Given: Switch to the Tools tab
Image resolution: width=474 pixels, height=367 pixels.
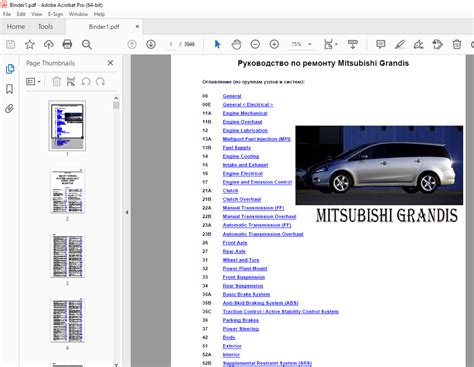Looking at the screenshot, I should point(45,27).
